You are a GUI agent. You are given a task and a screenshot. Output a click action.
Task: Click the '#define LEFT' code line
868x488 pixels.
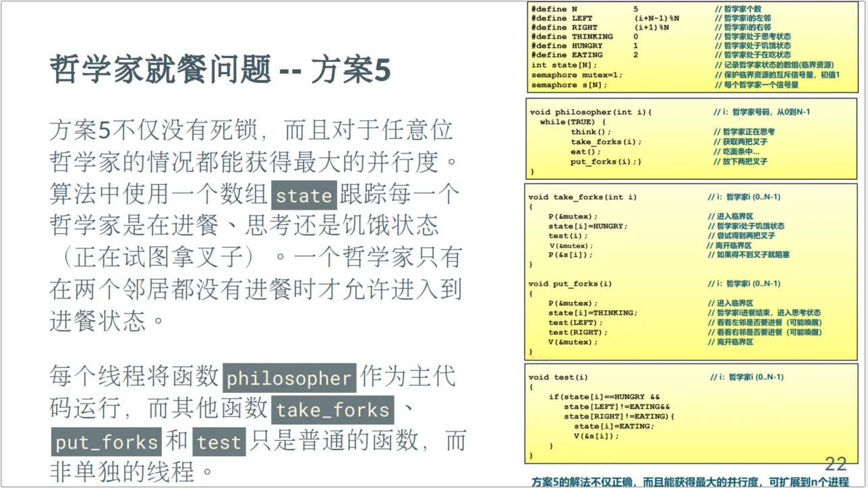(605, 18)
